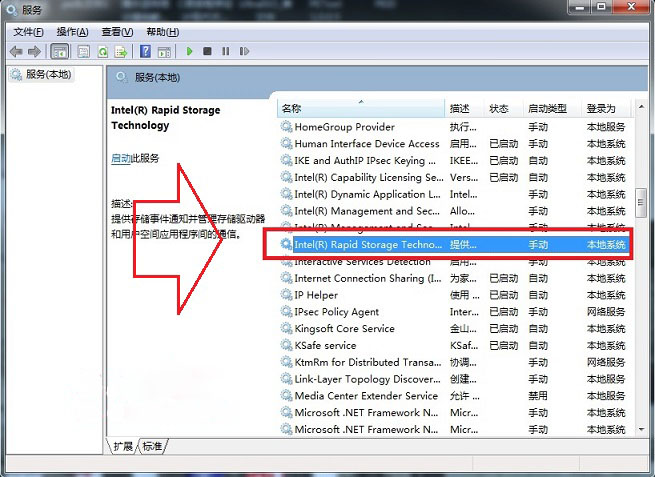Select the IKE and AuthIP IPsec Keying service
Screen dimensions: 655x477
[x=453, y=160]
